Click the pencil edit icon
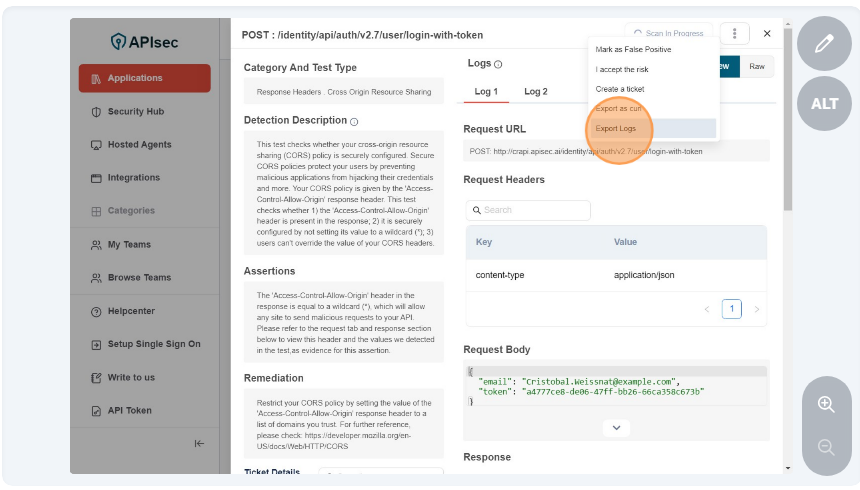 [x=824, y=44]
